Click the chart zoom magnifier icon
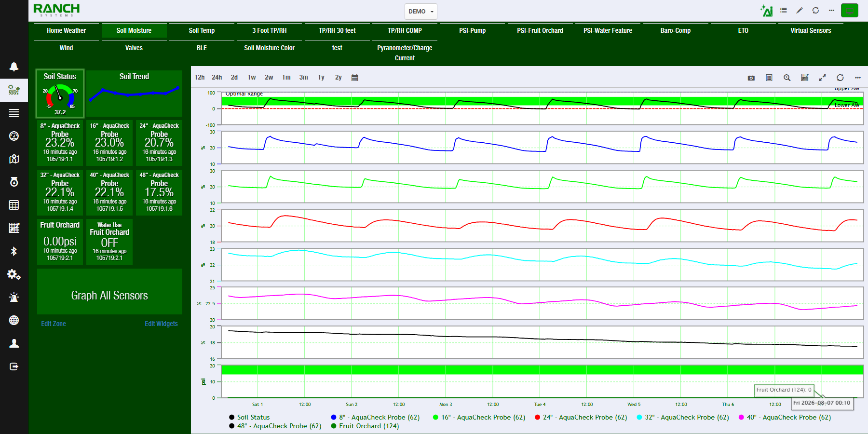The image size is (868, 434). (787, 78)
